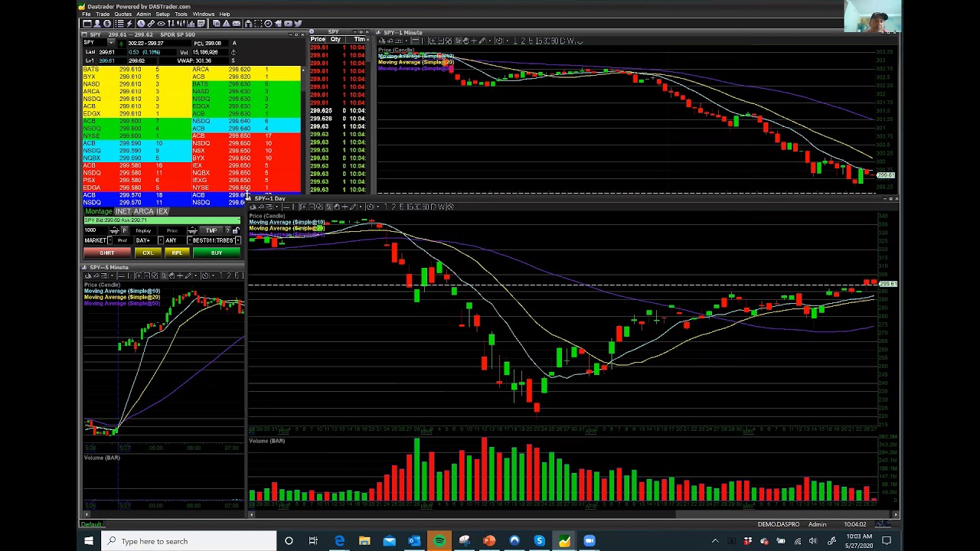Click the Price input field in the montage
Image resolution: width=980 pixels, height=551 pixels.
coord(172,230)
